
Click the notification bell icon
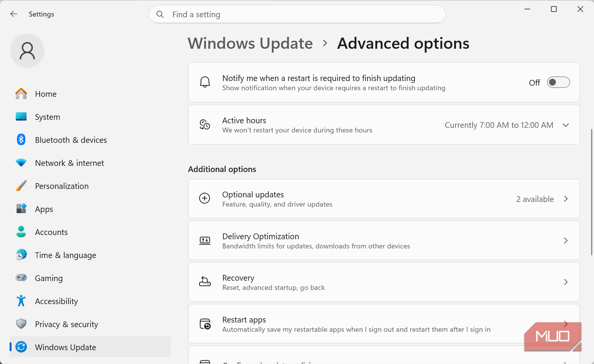[205, 82]
